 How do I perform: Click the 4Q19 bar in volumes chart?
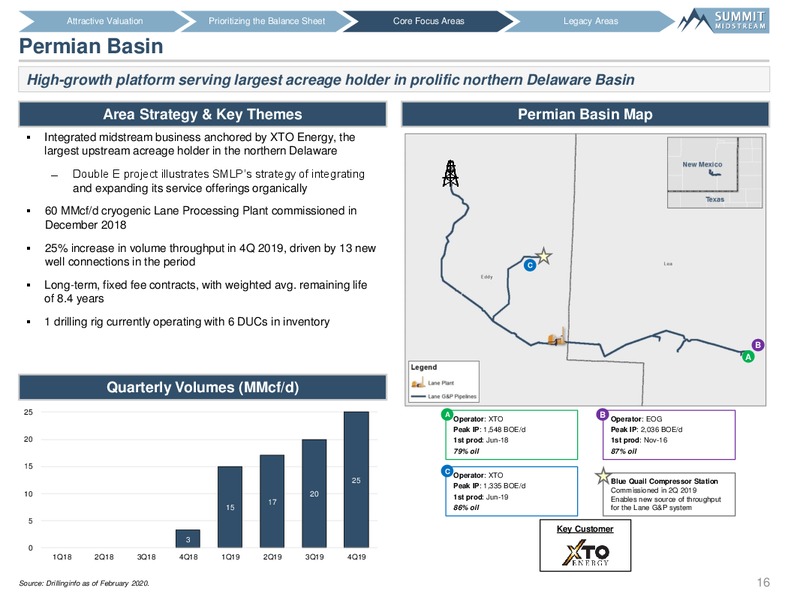point(356,480)
